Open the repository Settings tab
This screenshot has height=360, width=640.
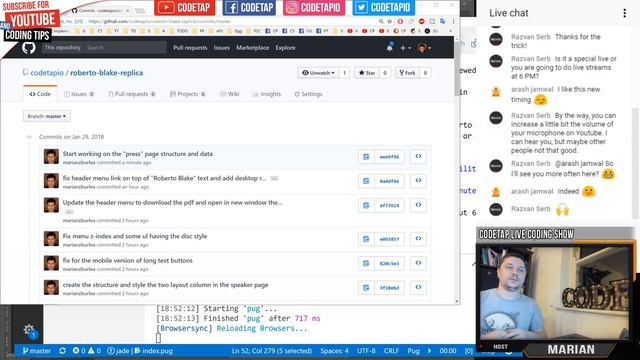pyautogui.click(x=308, y=94)
